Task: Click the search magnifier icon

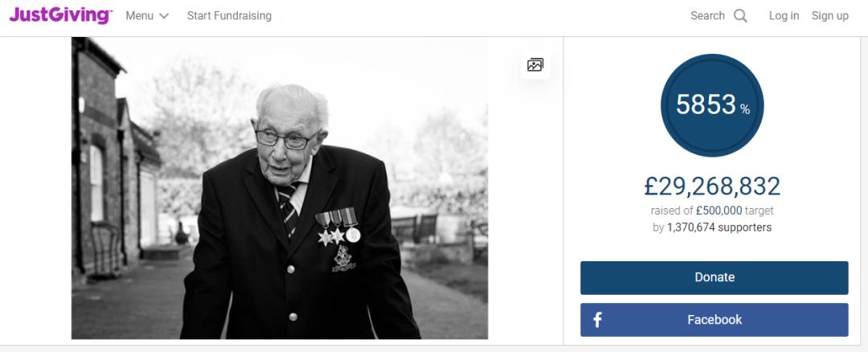Action: coord(740,16)
